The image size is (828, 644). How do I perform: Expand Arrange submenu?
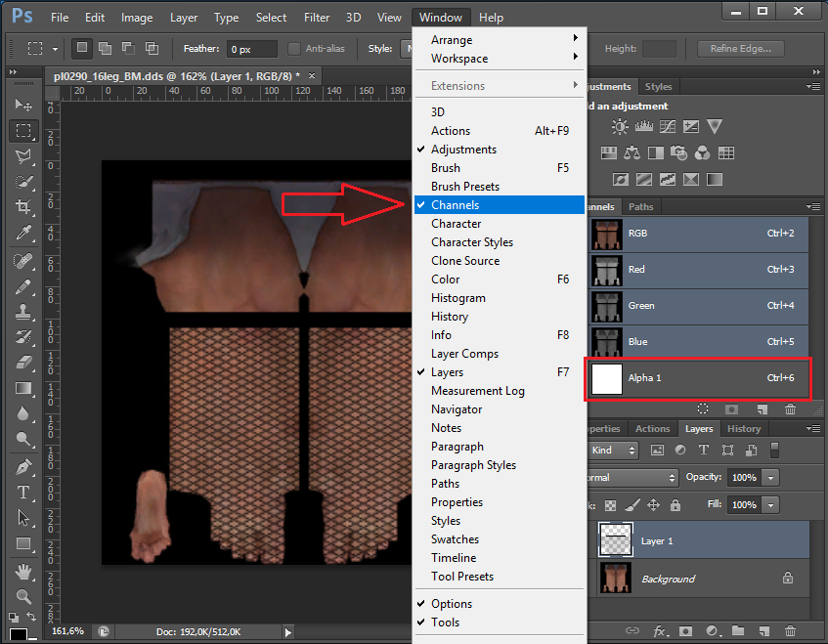coord(499,40)
